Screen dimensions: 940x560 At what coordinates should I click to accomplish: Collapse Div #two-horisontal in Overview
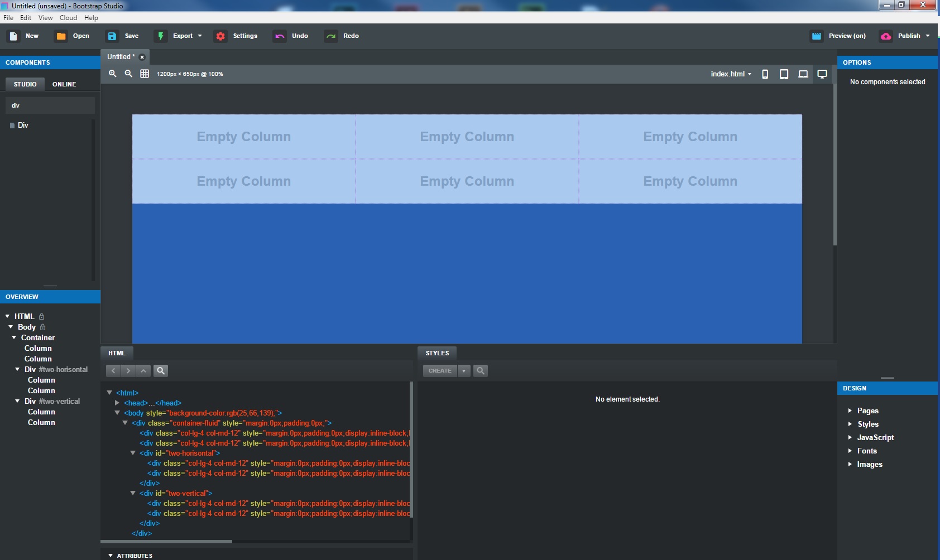(x=17, y=369)
